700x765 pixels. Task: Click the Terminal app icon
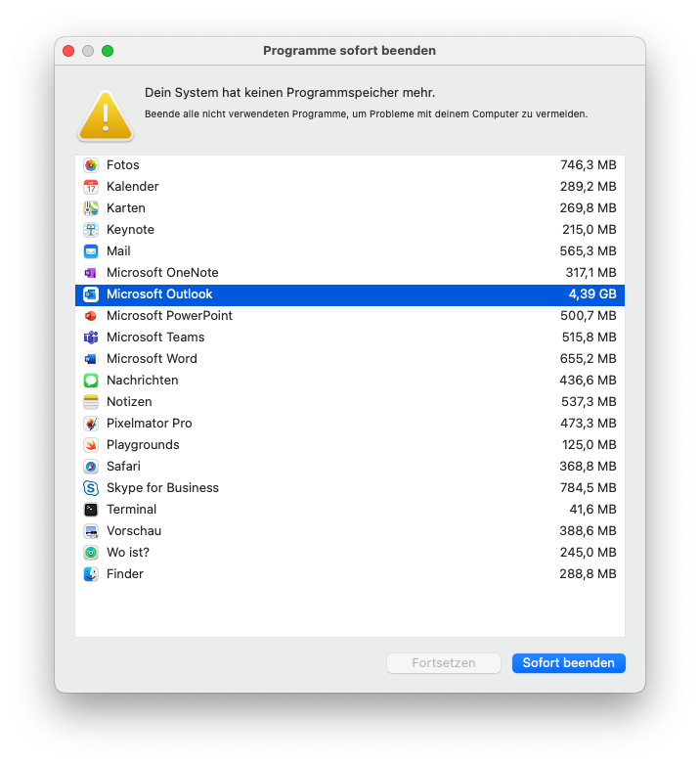tap(91, 510)
